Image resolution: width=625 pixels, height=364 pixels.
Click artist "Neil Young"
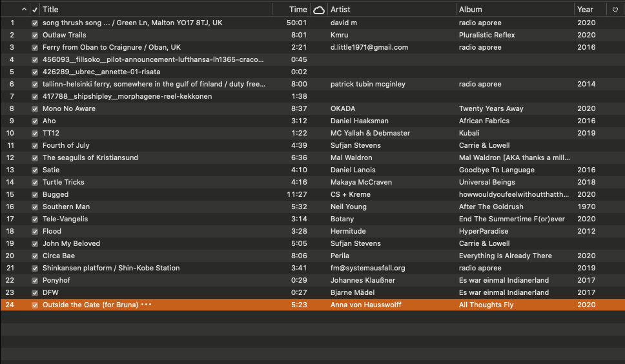click(x=349, y=207)
